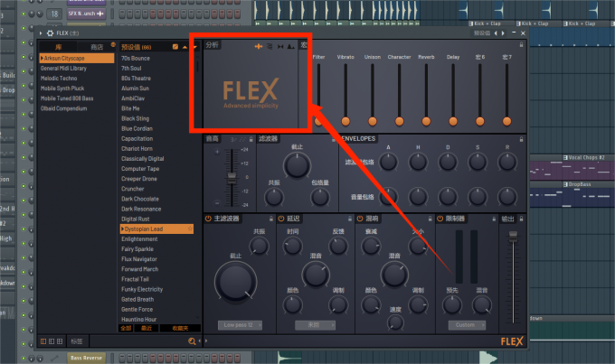Select the first analyzer display mode icon
Image resolution: width=615 pixels, height=364 pixels.
click(259, 47)
